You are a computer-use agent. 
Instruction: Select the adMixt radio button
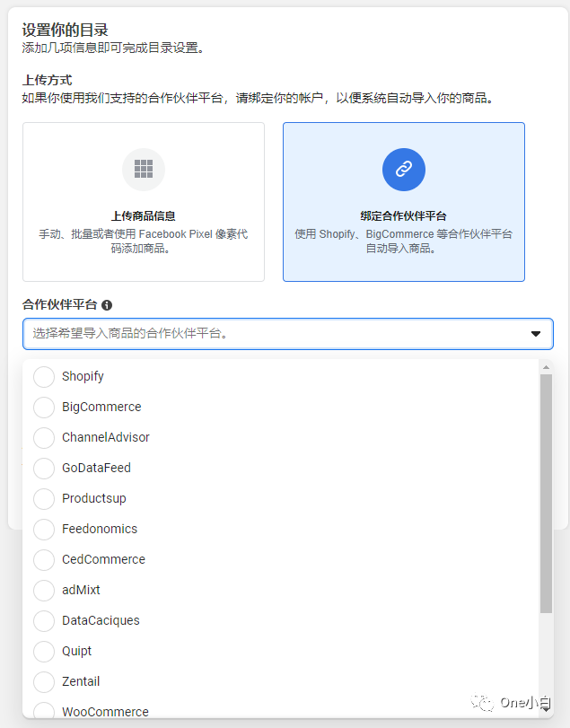click(44, 591)
